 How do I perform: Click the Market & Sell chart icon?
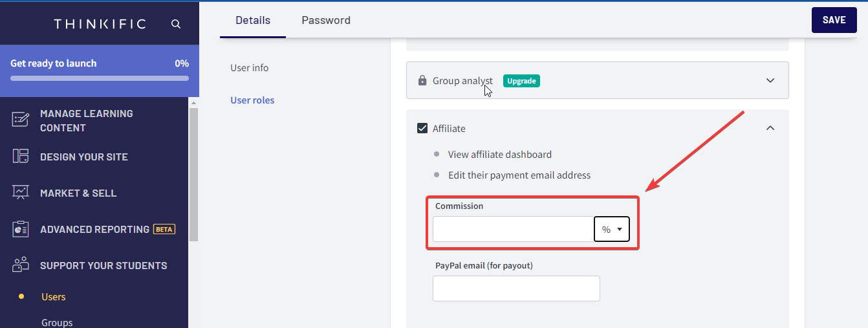(21, 193)
